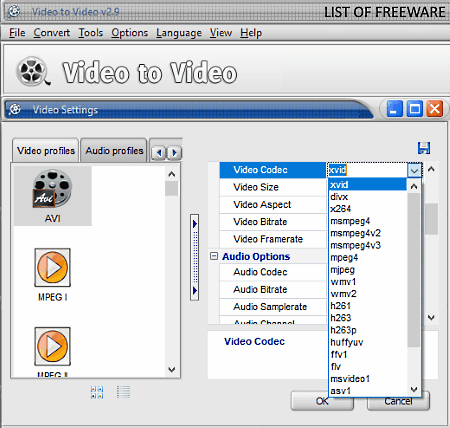
Task: Click the tab scroll right arrow
Action: pyautogui.click(x=174, y=153)
